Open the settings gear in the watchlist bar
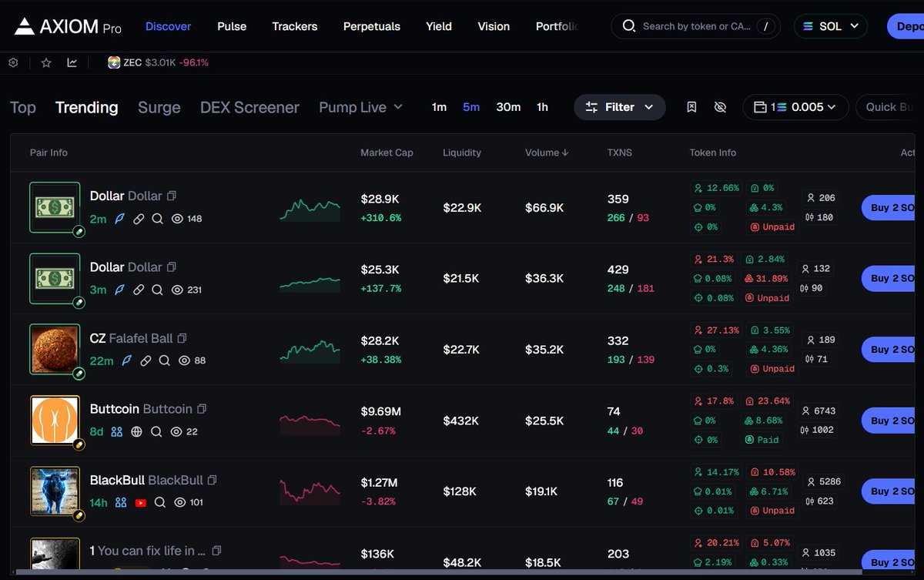The height and width of the screenshot is (580, 924). [x=12, y=62]
